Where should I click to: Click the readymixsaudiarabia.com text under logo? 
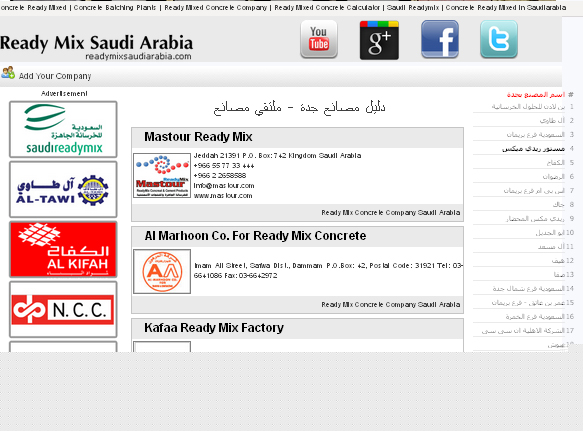point(138,57)
